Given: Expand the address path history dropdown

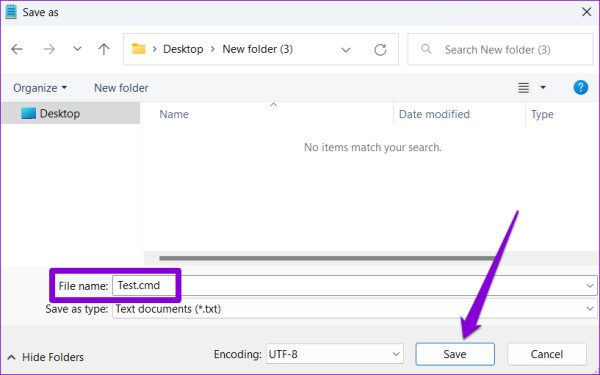Looking at the screenshot, I should click(x=346, y=50).
